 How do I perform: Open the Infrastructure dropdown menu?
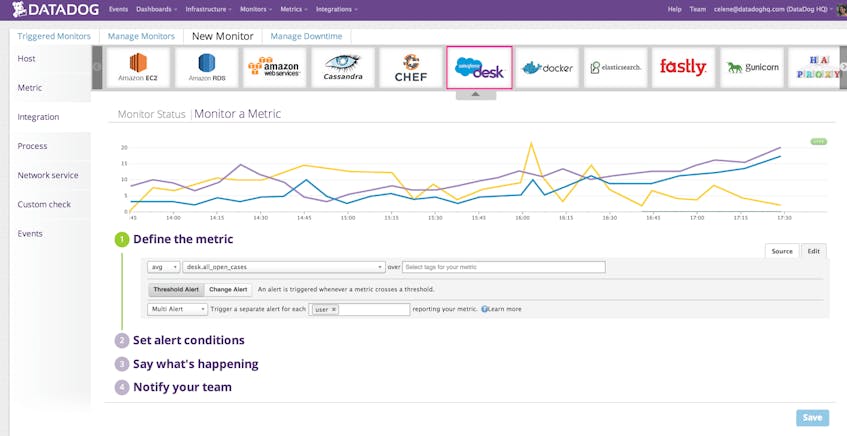pyautogui.click(x=209, y=9)
